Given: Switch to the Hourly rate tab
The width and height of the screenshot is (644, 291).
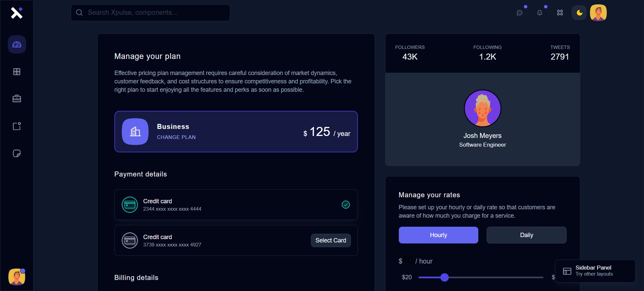Looking at the screenshot, I should tap(438, 235).
